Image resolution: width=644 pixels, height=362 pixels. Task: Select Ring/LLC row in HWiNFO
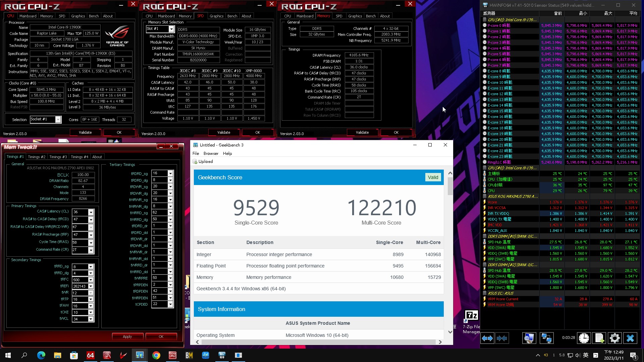560,162
